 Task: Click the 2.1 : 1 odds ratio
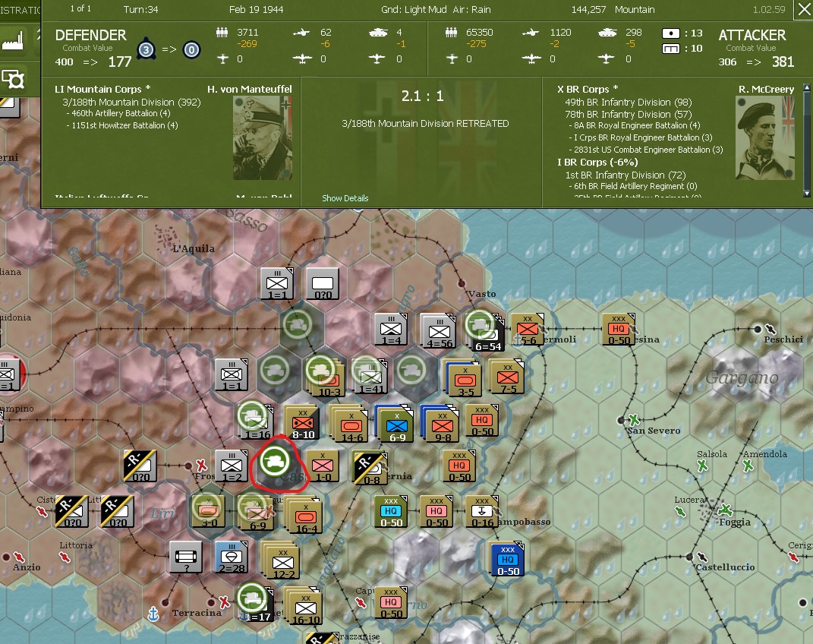[422, 96]
